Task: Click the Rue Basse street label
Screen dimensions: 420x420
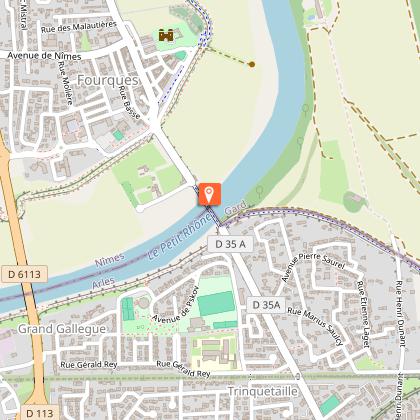Action: click(x=130, y=103)
